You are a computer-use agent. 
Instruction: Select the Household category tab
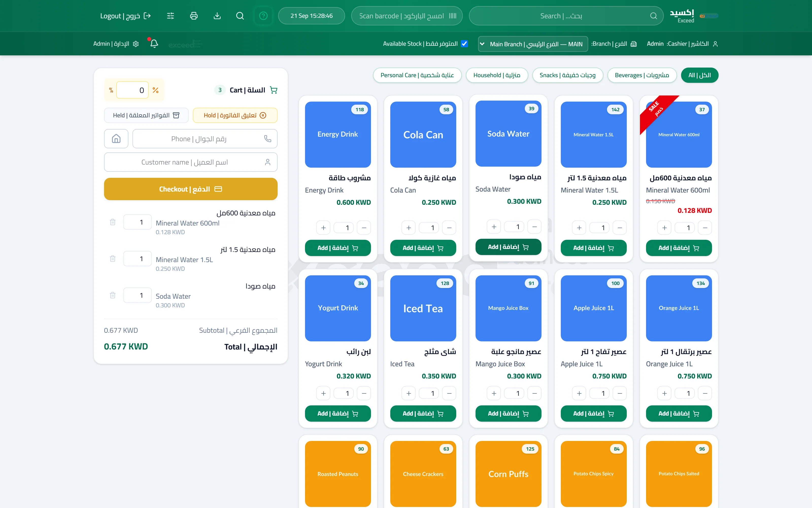497,75
